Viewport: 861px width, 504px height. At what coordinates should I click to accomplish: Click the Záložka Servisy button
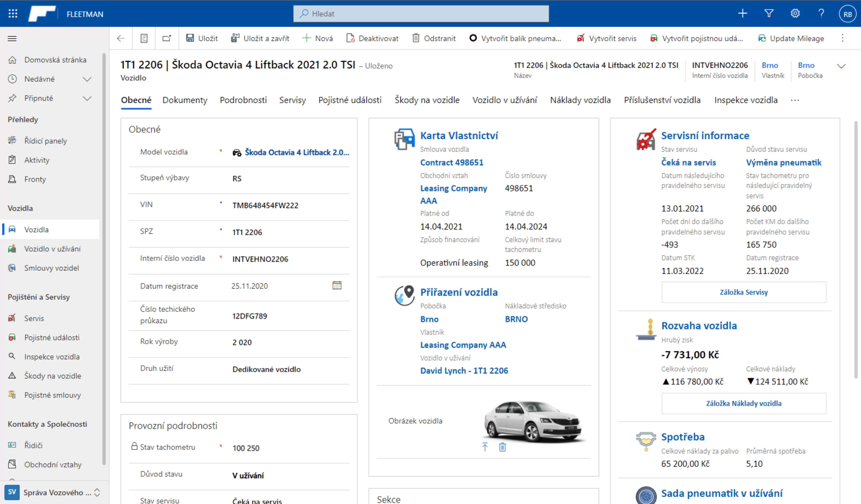744,292
